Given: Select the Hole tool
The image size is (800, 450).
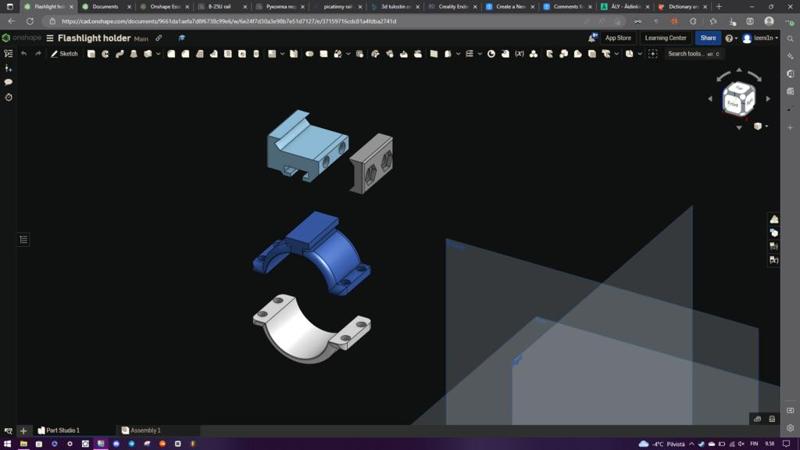Looking at the screenshot, I should [x=242, y=54].
